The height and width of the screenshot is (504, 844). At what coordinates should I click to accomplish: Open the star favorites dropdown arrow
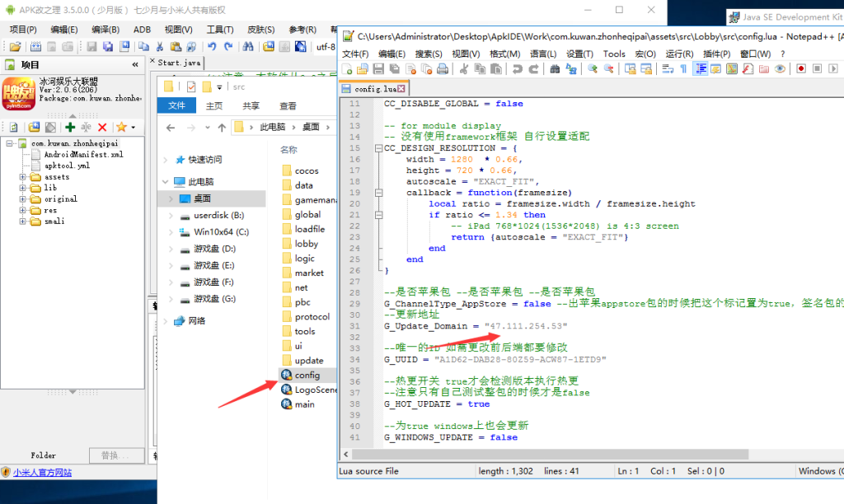point(133,128)
